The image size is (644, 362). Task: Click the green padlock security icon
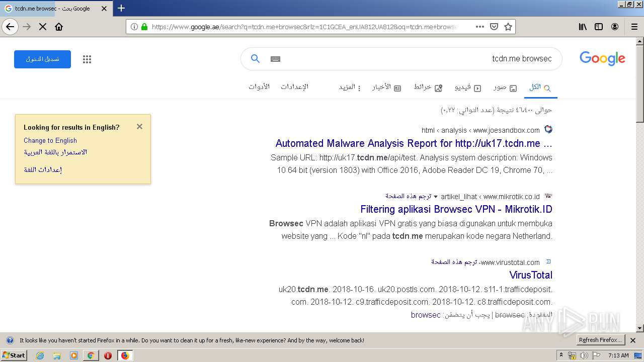[x=144, y=27]
